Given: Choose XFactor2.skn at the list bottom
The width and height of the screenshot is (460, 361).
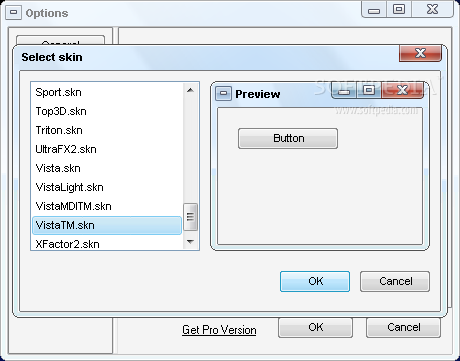Looking at the screenshot, I should tap(107, 244).
